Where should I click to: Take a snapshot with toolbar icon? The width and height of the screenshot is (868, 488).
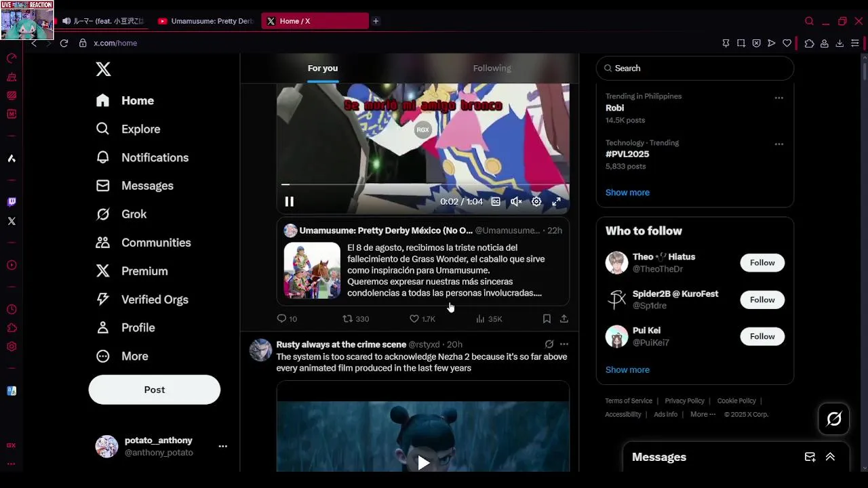click(741, 43)
